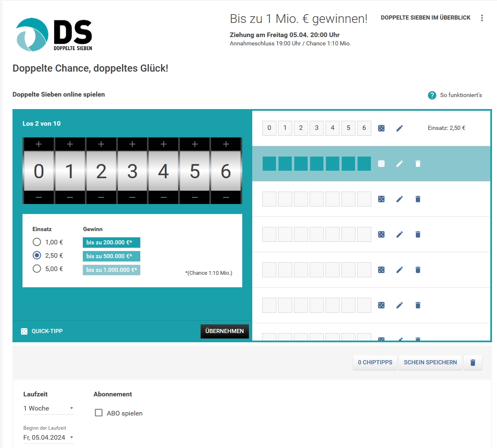
Task: Click the bis zu 200.000 €* prize badge
Action: (111, 242)
